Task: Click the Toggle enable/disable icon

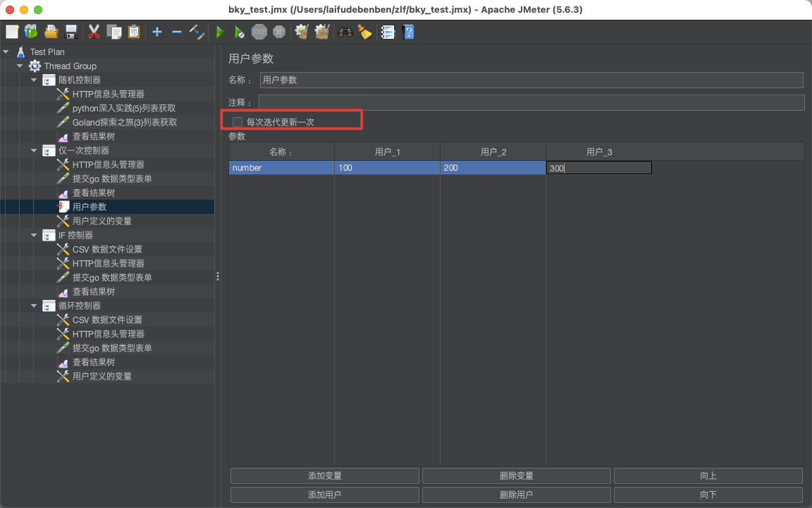Action: pyautogui.click(x=196, y=32)
